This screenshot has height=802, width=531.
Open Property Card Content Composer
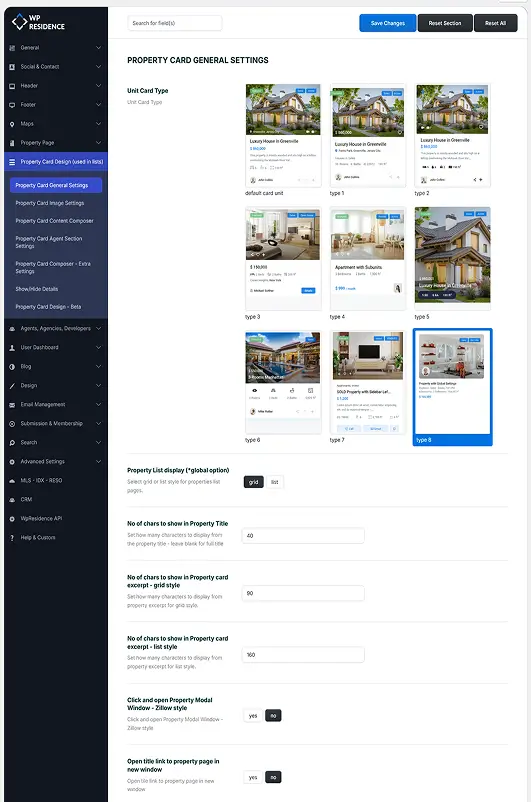[54, 221]
